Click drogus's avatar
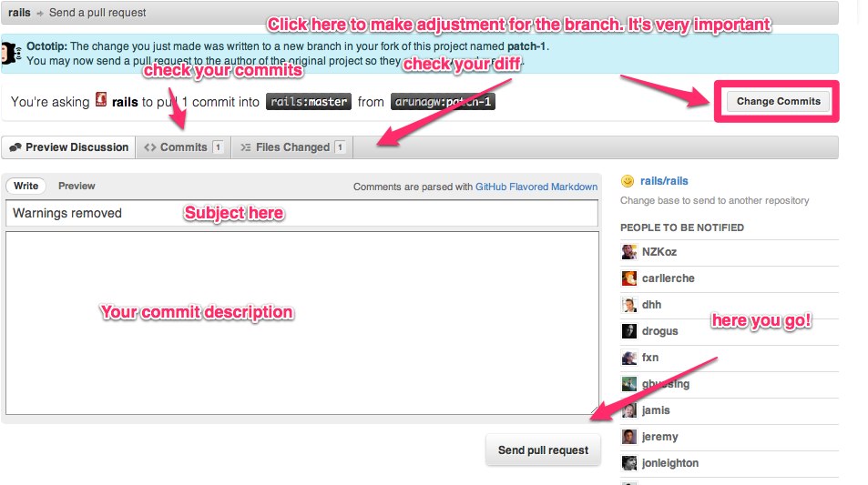 628,331
